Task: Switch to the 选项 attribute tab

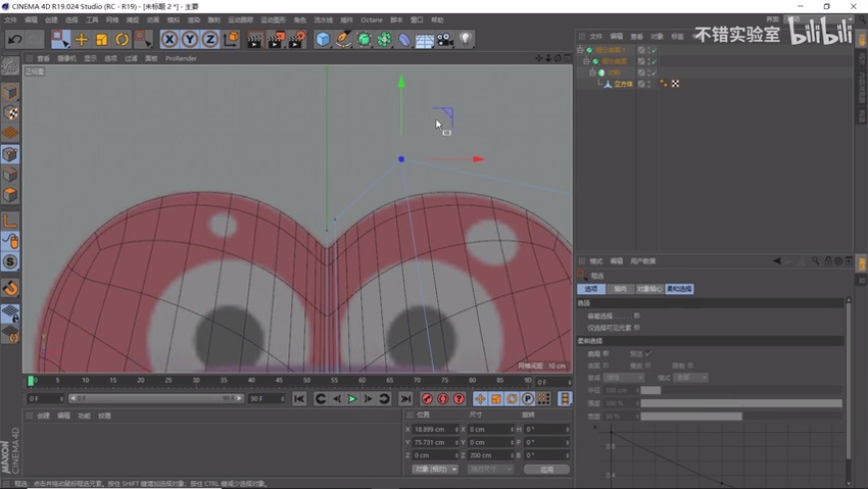Action: (591, 289)
